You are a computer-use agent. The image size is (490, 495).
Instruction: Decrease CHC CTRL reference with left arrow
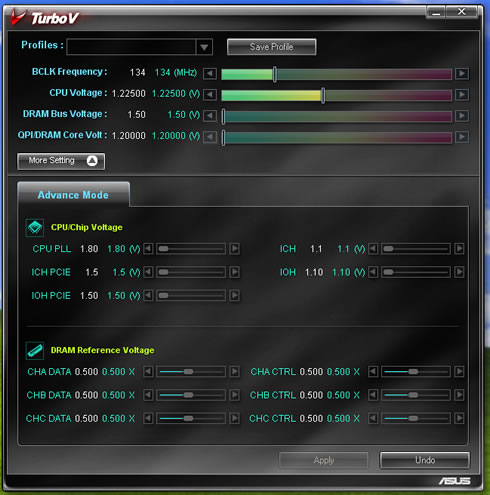click(x=373, y=418)
